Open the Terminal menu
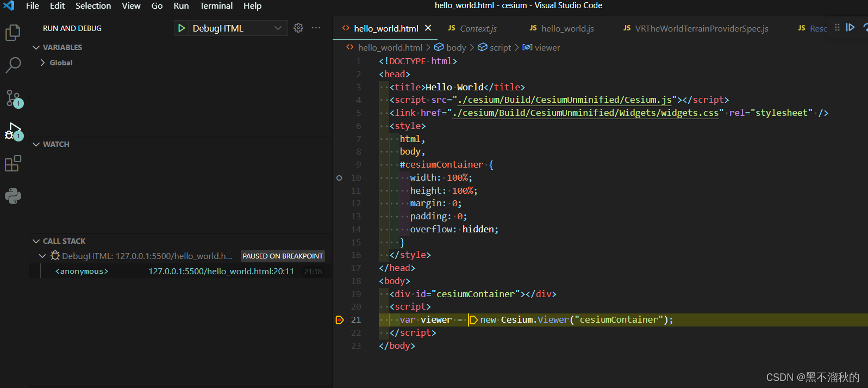868x388 pixels. [216, 6]
